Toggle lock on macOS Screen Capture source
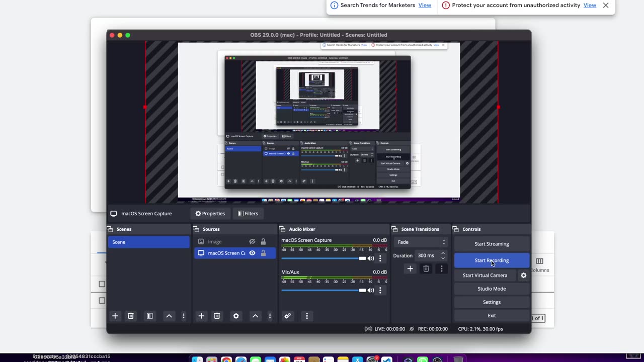Screen dimensions: 644x362 click(x=263, y=253)
